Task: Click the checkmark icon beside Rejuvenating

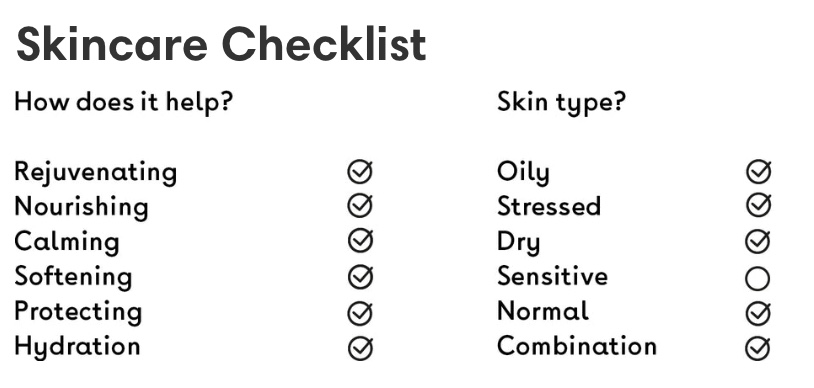Action: tap(360, 171)
